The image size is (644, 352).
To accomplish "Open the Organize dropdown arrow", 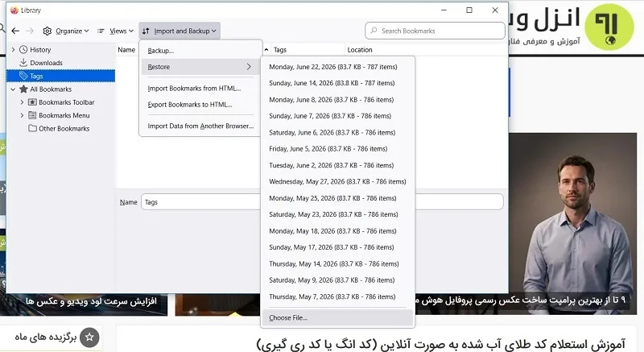I will [86, 31].
